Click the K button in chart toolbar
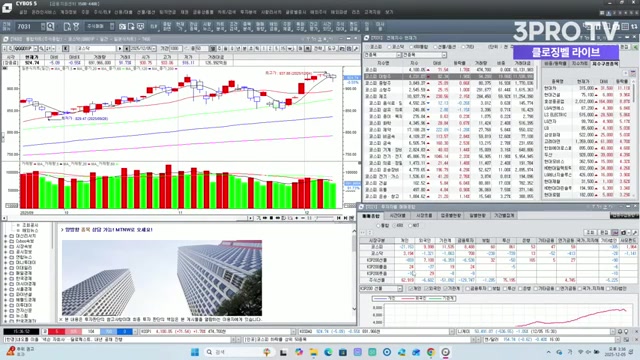This screenshot has height=360, width=640. coord(65,48)
